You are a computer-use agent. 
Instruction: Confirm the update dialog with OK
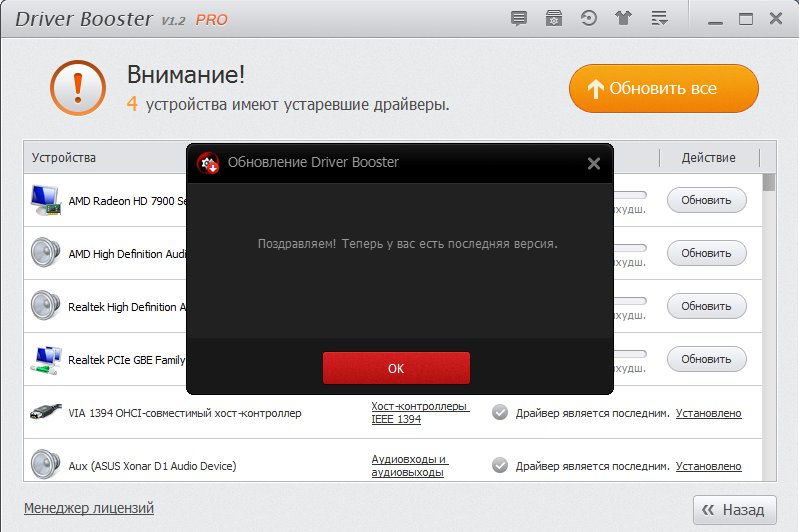(396, 368)
